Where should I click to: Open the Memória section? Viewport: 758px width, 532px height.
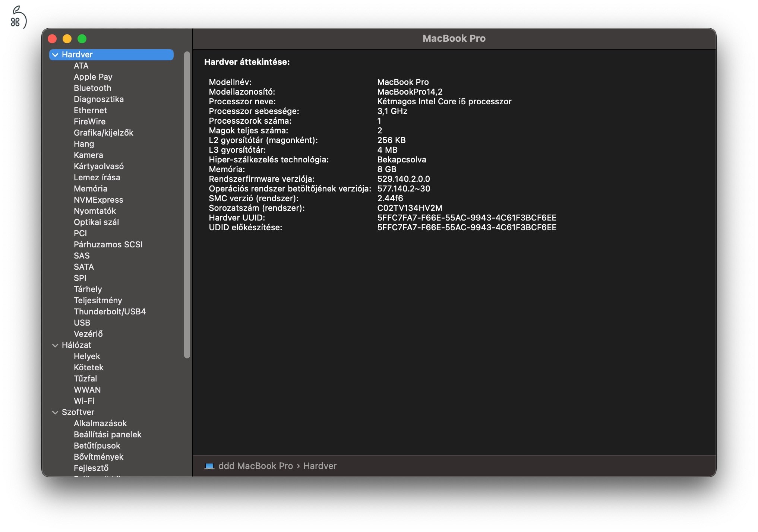point(91,189)
